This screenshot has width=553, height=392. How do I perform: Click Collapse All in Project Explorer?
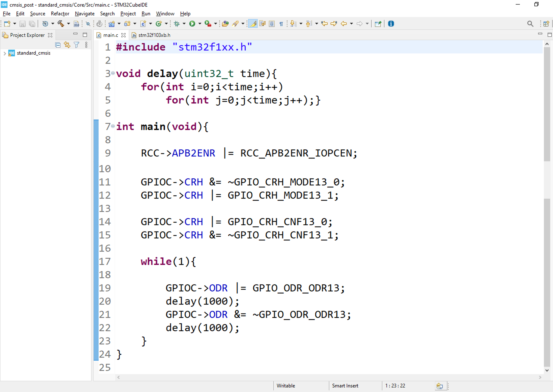click(58, 45)
